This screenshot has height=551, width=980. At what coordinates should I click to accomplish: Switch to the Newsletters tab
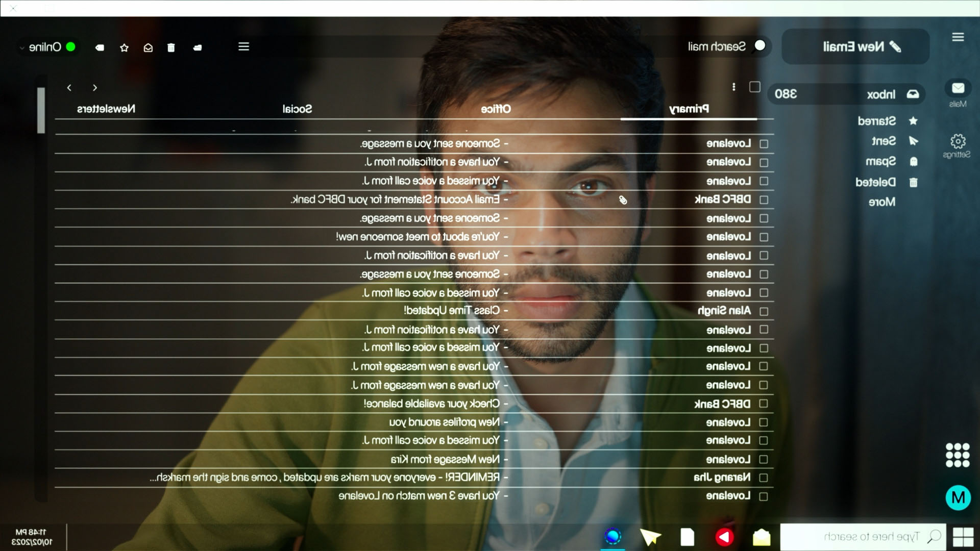click(106, 109)
